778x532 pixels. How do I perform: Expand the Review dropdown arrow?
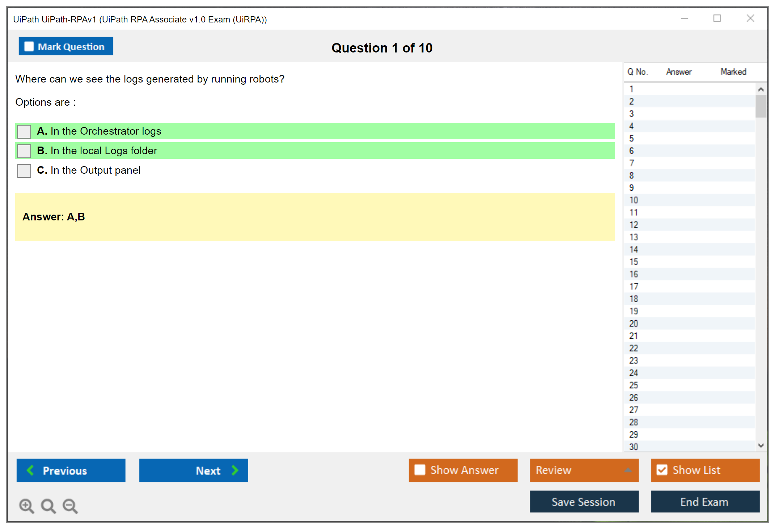(628, 470)
